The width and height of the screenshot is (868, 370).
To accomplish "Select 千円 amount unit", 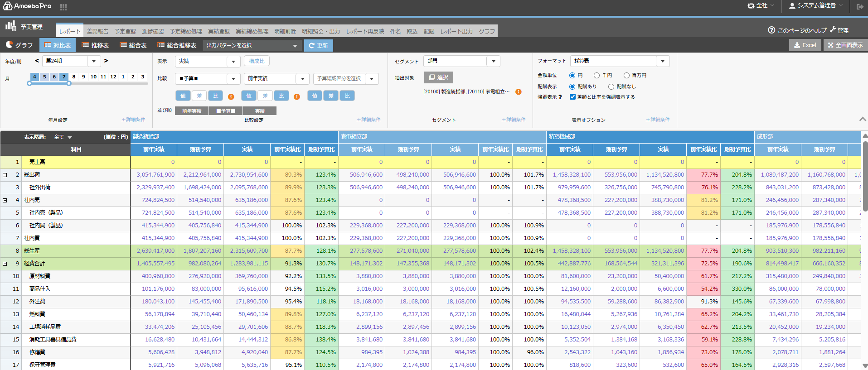I will click(x=597, y=76).
